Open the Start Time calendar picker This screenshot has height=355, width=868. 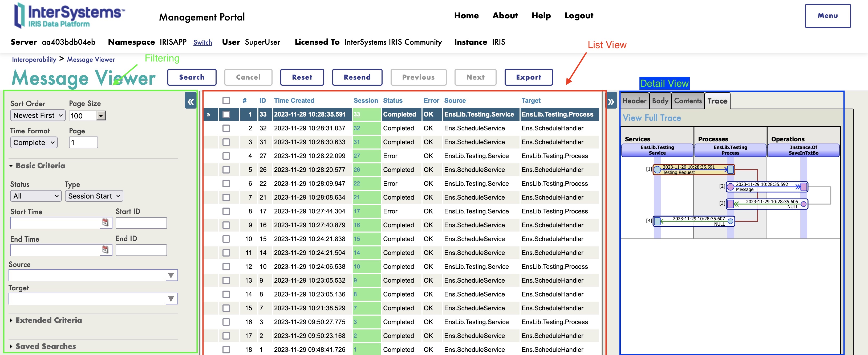coord(105,222)
